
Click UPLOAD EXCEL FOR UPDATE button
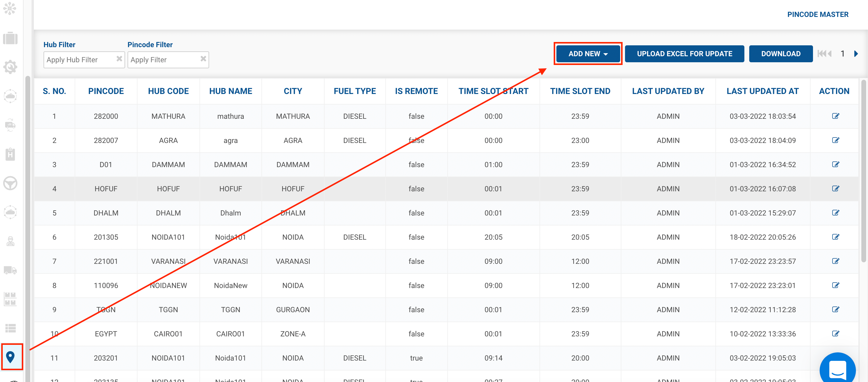[684, 54]
